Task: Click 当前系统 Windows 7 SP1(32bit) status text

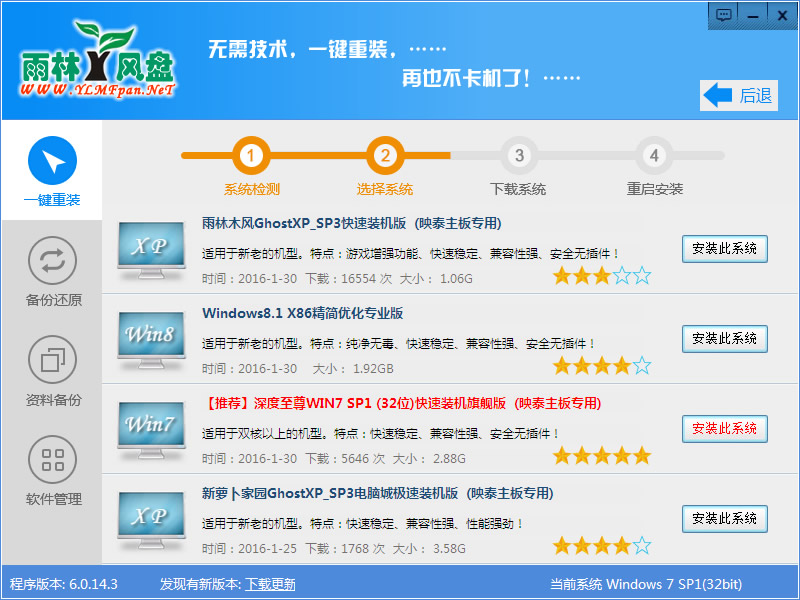Action: point(646,584)
